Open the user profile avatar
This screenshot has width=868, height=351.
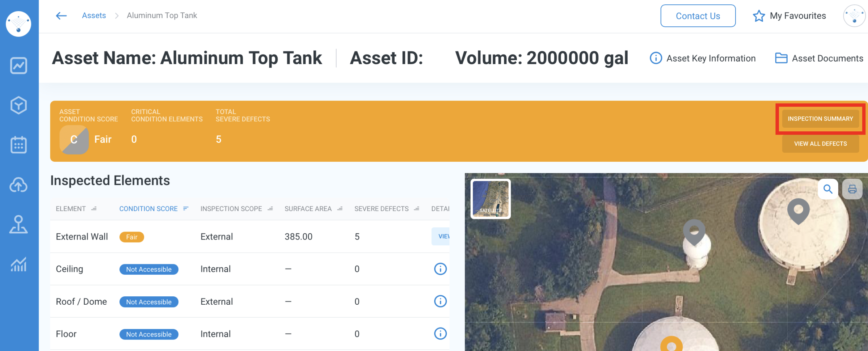pos(854,16)
